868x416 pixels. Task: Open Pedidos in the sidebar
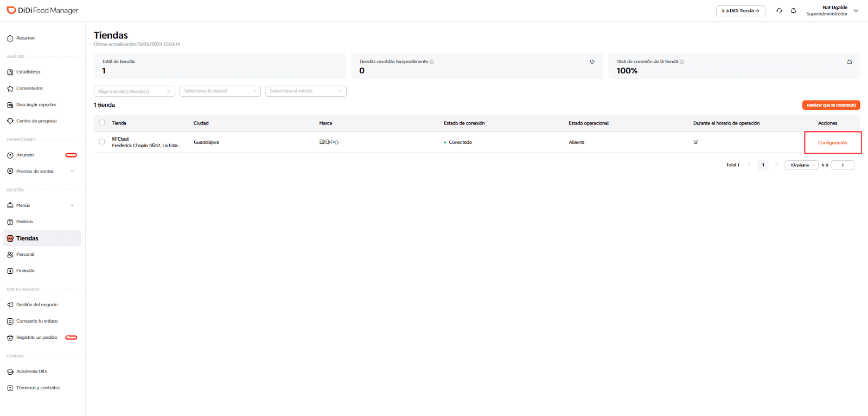(x=24, y=222)
